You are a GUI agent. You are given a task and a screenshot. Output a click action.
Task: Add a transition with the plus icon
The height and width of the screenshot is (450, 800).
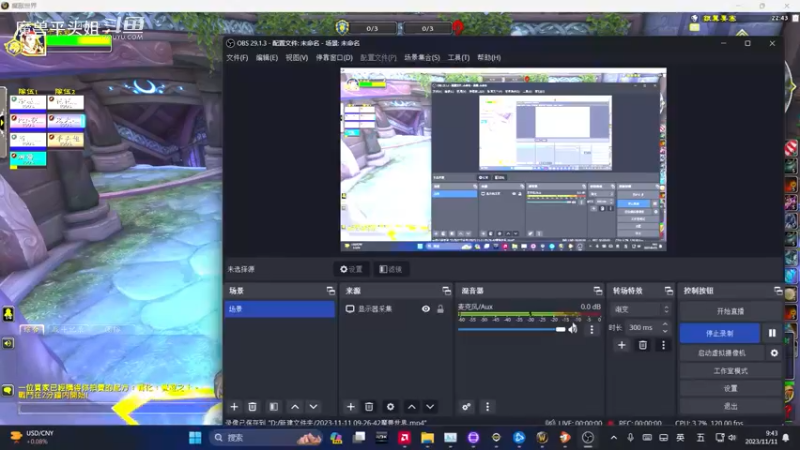pos(621,345)
